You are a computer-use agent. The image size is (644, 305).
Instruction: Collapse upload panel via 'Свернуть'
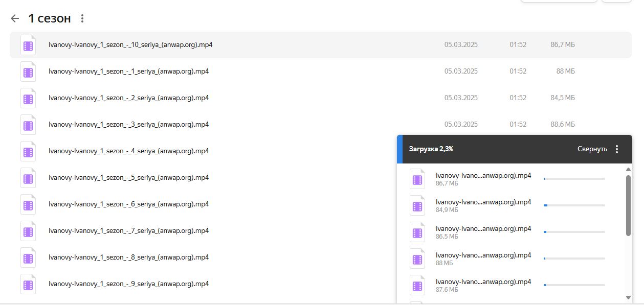[592, 149]
